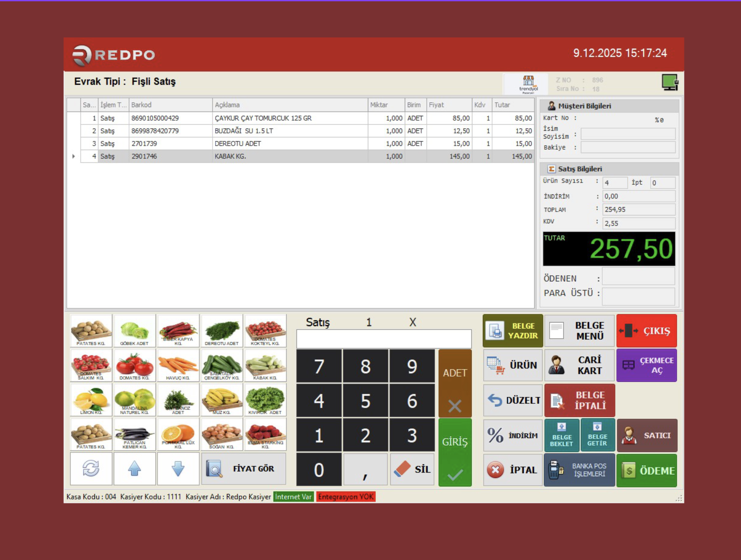Click the barcode entry field above keypad
The image size is (741, 560).
pyautogui.click(x=384, y=339)
